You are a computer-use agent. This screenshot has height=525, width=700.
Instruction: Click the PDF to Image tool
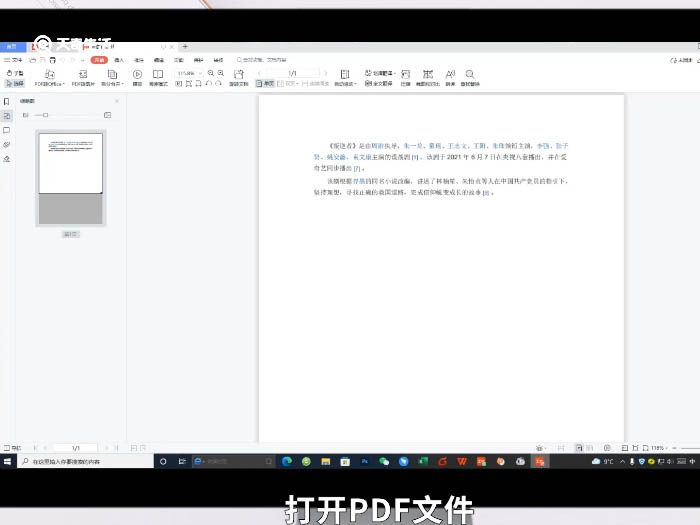tap(83, 78)
